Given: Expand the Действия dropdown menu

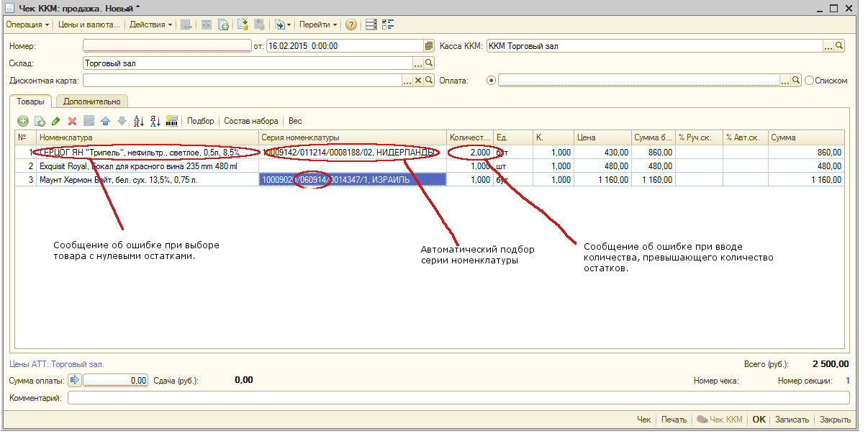Looking at the screenshot, I should coord(151,24).
